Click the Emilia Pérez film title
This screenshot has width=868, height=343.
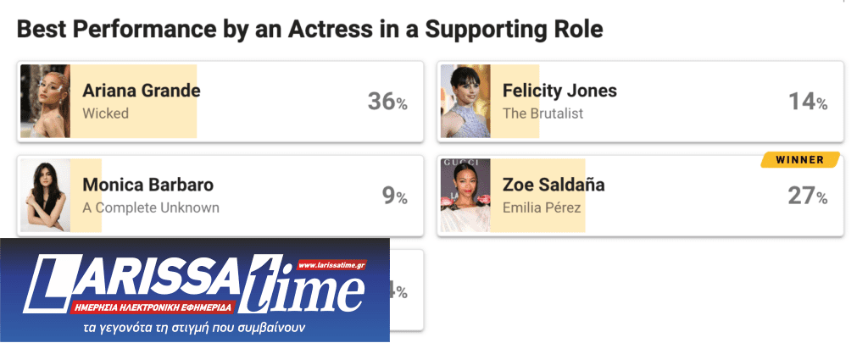tap(542, 207)
